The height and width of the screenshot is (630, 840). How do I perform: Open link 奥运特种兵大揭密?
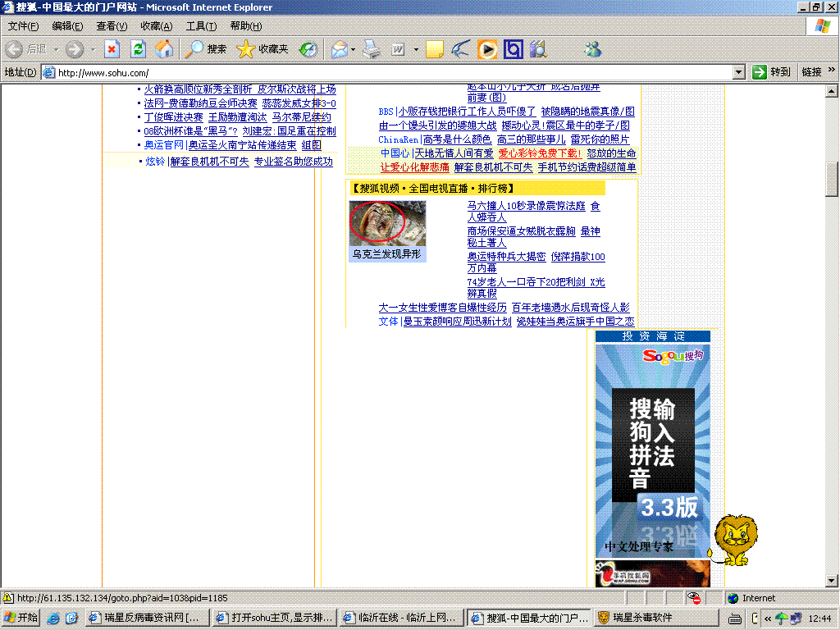[x=506, y=257]
